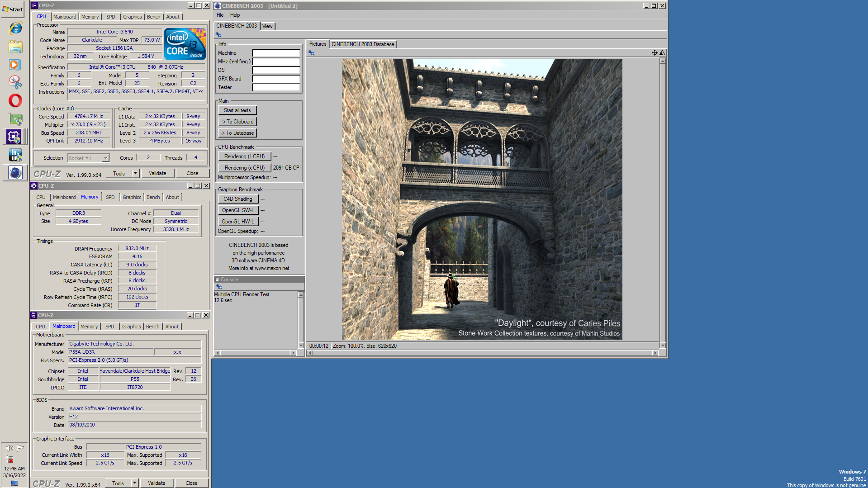Click the network status tray icon

(x=9, y=459)
